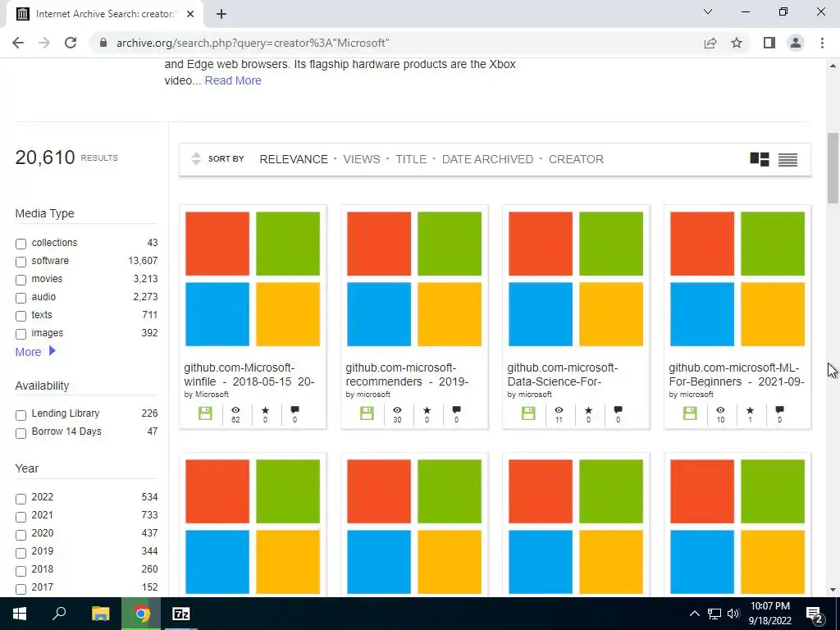
Task: Click reviews bubble icon on winfile item
Action: point(294,410)
